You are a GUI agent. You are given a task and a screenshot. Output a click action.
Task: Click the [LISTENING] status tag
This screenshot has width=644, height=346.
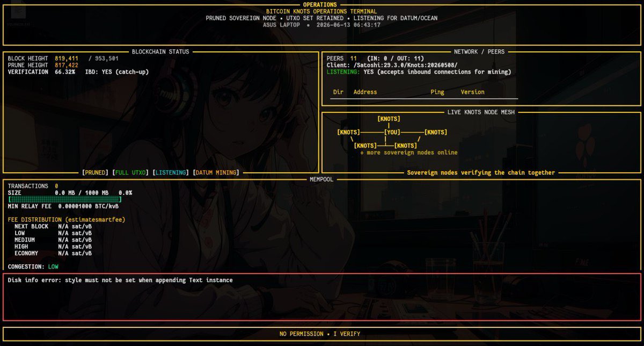point(171,172)
